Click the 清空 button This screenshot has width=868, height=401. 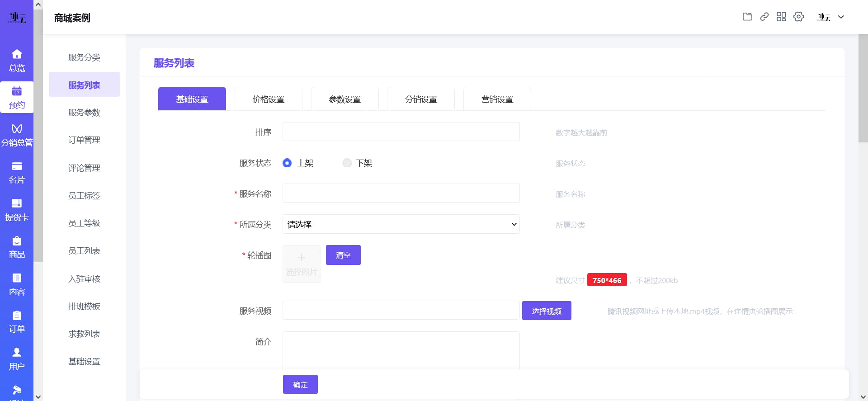pos(343,255)
